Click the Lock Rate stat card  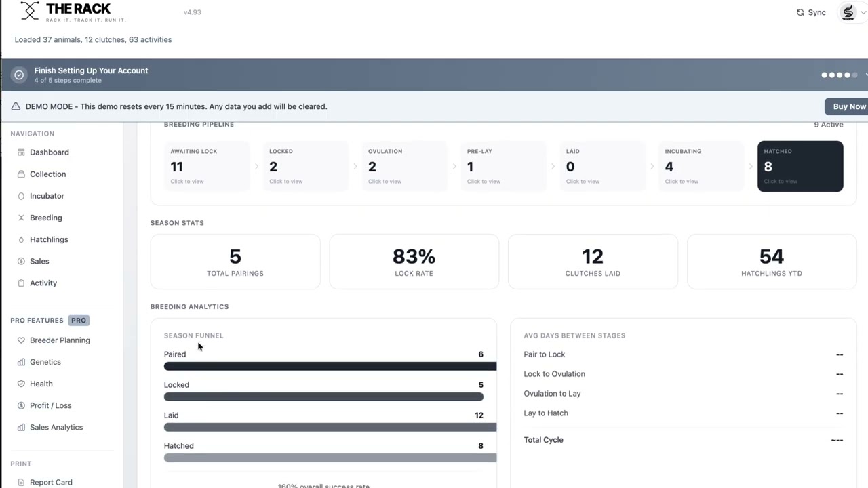(x=414, y=262)
